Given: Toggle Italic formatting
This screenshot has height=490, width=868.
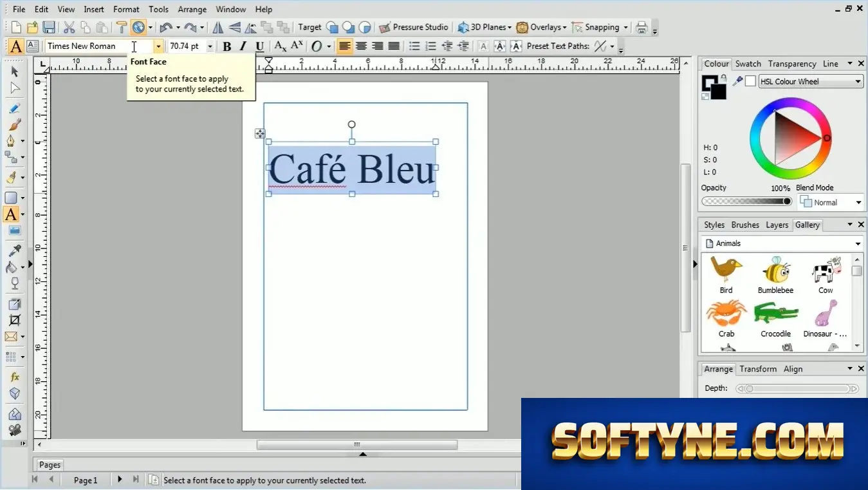Looking at the screenshot, I should 243,46.
